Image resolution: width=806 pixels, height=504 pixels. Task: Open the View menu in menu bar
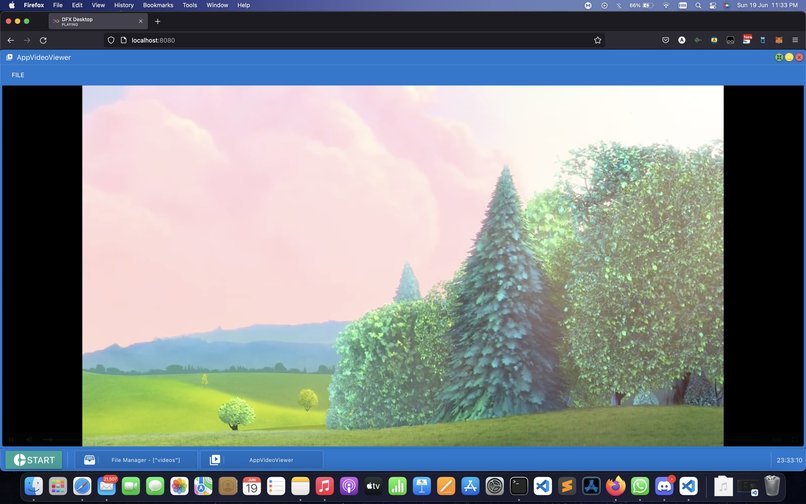click(98, 5)
